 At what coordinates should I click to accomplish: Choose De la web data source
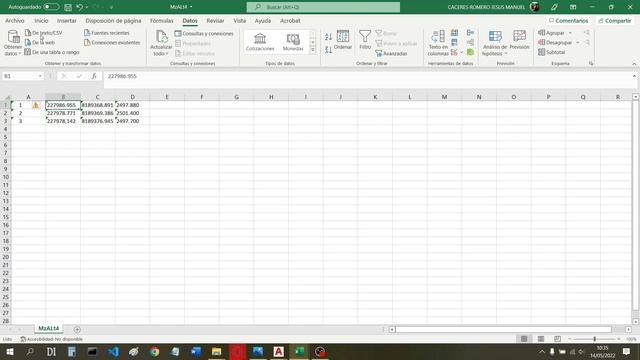click(x=40, y=42)
